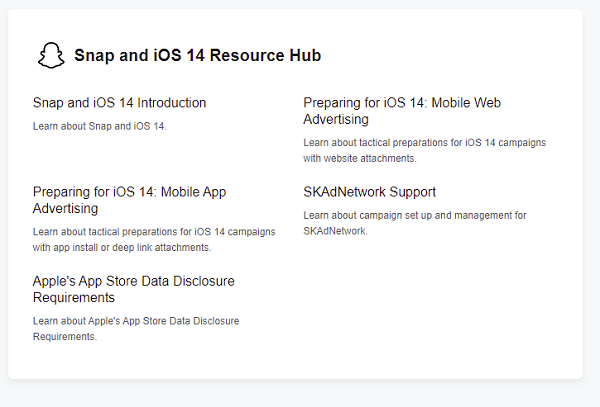Select description about campaign set up for SKAdNetwork

pyautogui.click(x=415, y=223)
